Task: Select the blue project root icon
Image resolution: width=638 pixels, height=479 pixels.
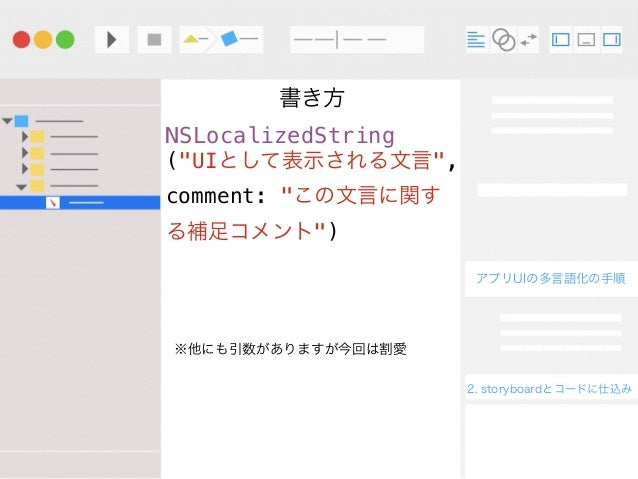Action: (x=22, y=121)
